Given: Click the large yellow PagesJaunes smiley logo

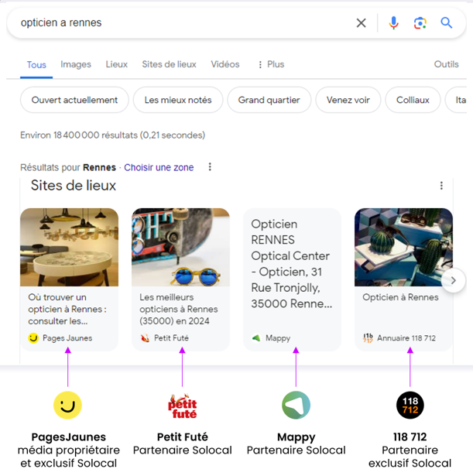Looking at the screenshot, I should [x=67, y=406].
